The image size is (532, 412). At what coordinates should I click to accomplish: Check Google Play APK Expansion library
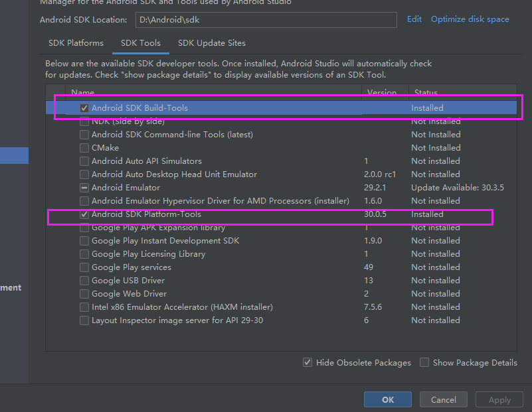pos(84,228)
